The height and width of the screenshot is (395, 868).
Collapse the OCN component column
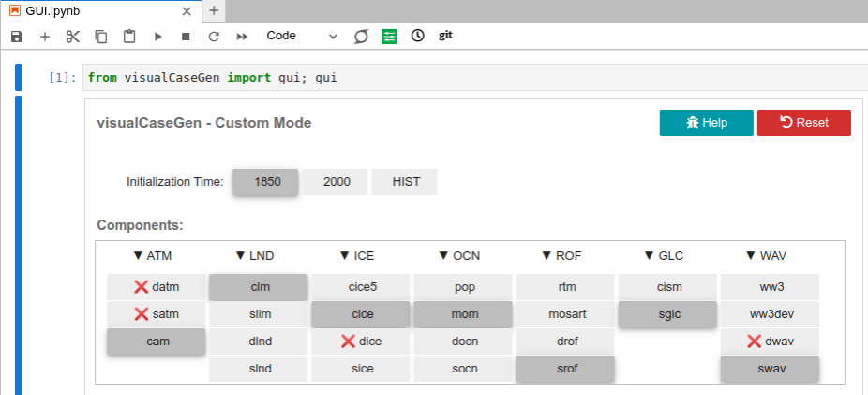click(x=462, y=255)
